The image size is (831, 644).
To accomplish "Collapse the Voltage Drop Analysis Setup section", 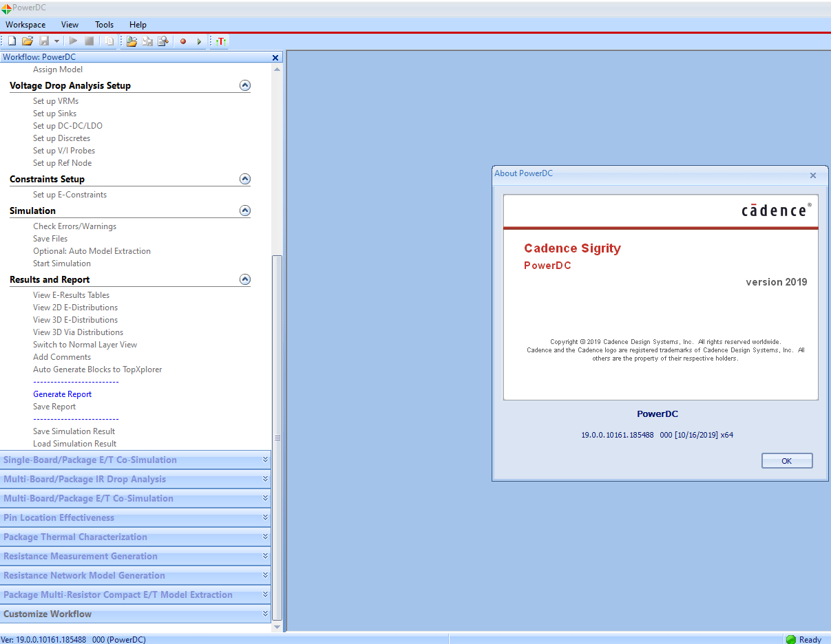I will (x=244, y=85).
